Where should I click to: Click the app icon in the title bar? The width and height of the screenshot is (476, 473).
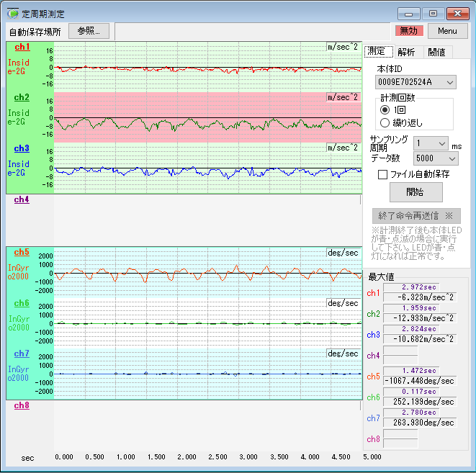pyautogui.click(x=13, y=14)
